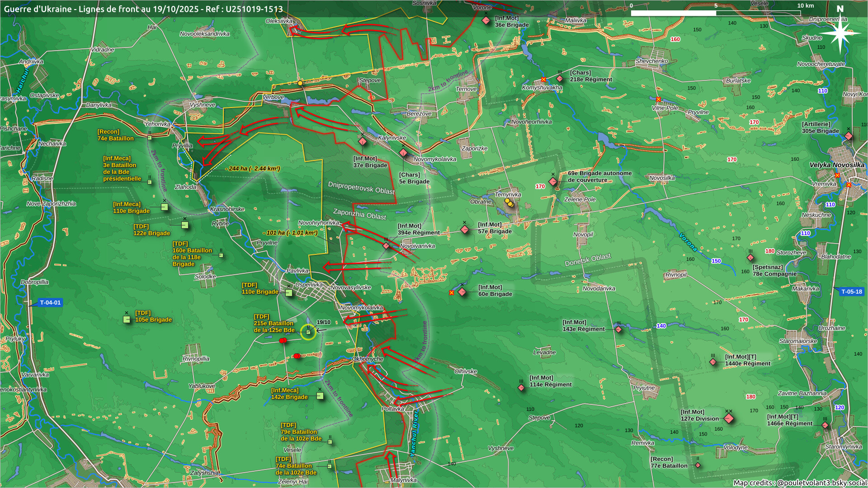Click the T-04-01 road sign badge

click(50, 303)
